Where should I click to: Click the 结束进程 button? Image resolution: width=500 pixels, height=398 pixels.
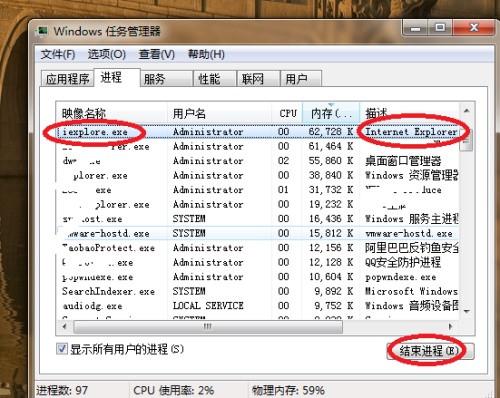(430, 351)
